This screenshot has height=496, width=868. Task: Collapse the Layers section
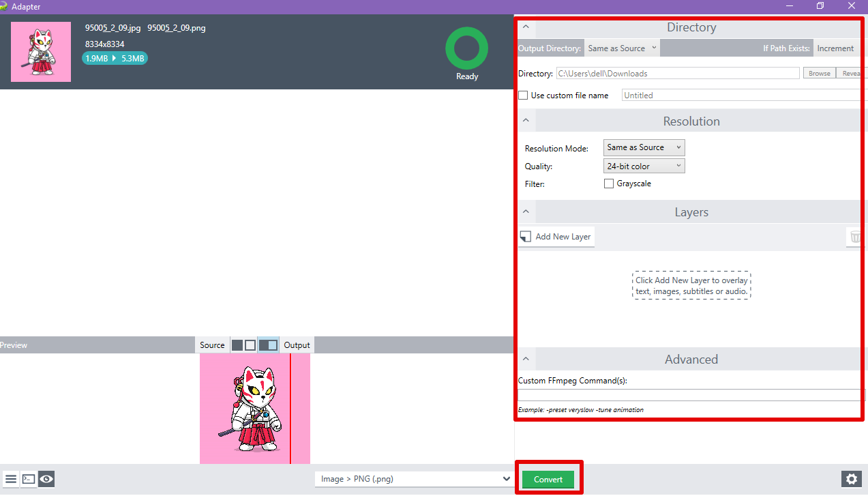(x=526, y=212)
